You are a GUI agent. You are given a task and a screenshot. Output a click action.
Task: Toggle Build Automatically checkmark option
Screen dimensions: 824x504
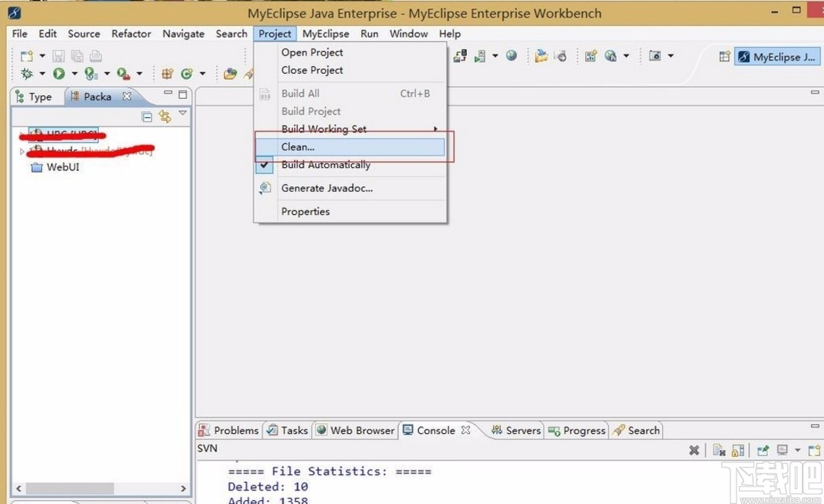coord(350,165)
